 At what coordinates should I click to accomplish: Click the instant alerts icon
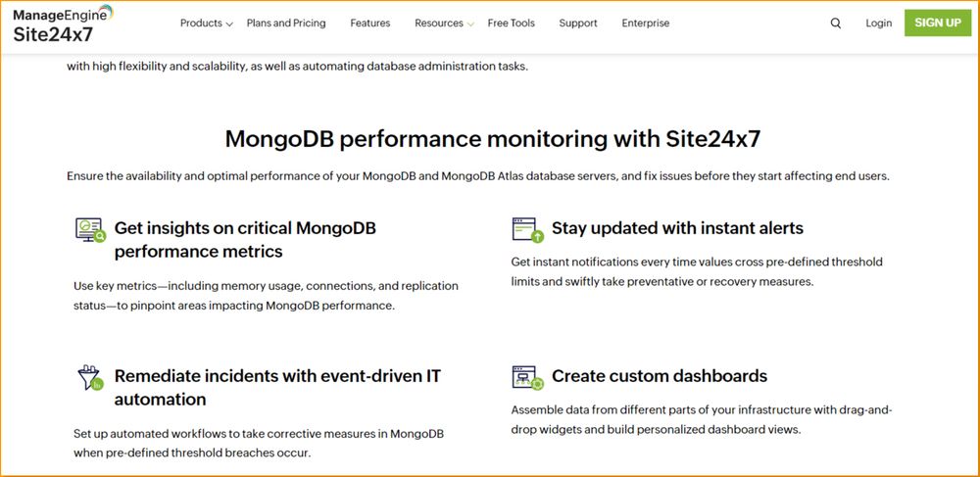pyautogui.click(x=527, y=230)
